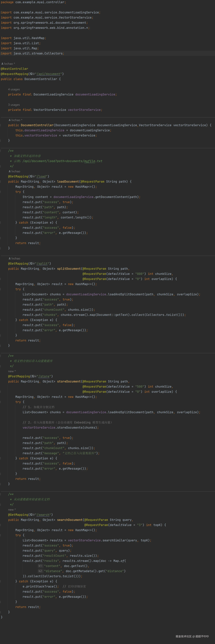Click the globe icon beside "/store" mapping
Image resolution: width=215 pixels, height=644 pixels.
coord(33,376)
